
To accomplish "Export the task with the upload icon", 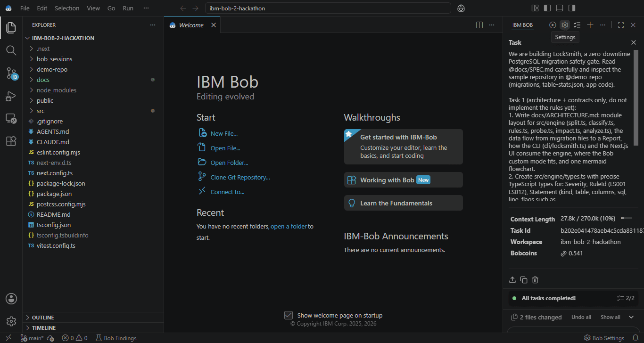I will tap(512, 280).
